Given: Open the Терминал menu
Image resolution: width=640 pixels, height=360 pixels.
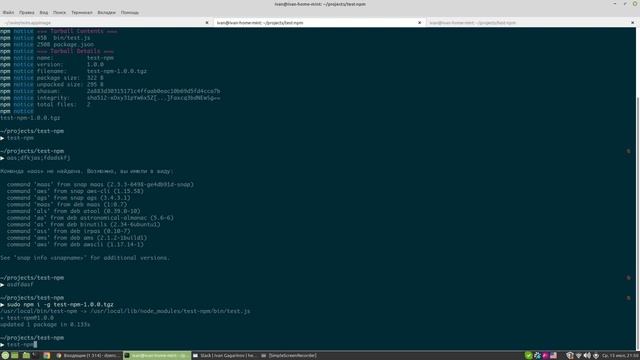Looking at the screenshot, I should [82, 13].
